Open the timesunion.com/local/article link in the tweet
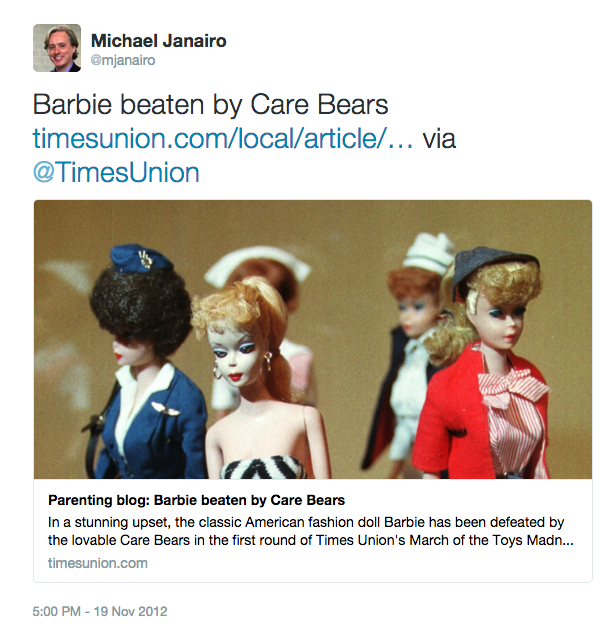This screenshot has height=626, width=615. pos(223,138)
